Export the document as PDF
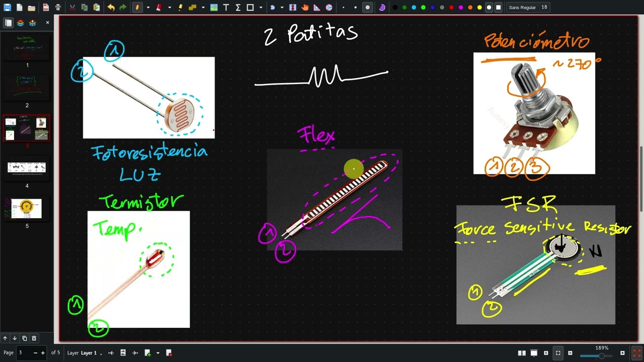644x362 pixels. 46,8
